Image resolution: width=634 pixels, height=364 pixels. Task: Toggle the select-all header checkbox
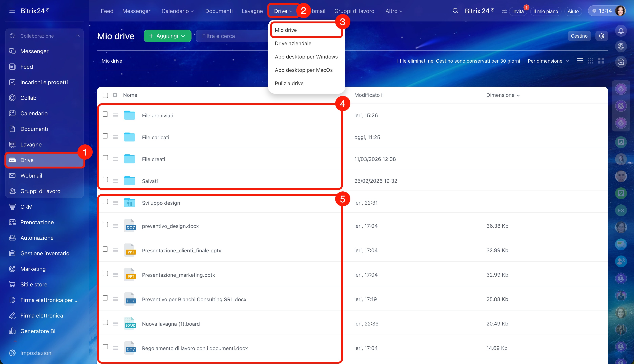click(105, 95)
